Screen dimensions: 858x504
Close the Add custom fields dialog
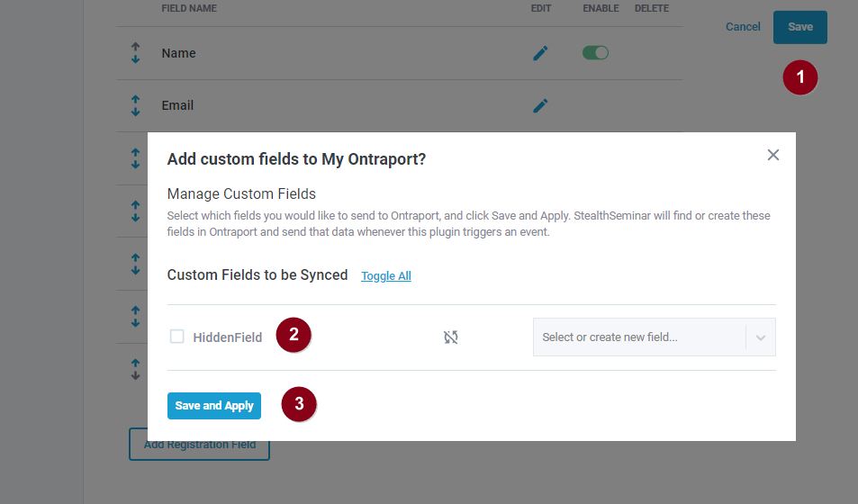click(x=773, y=155)
